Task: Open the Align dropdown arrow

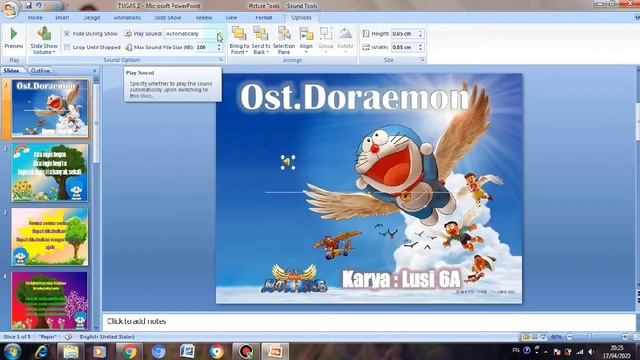Action: pyautogui.click(x=306, y=52)
